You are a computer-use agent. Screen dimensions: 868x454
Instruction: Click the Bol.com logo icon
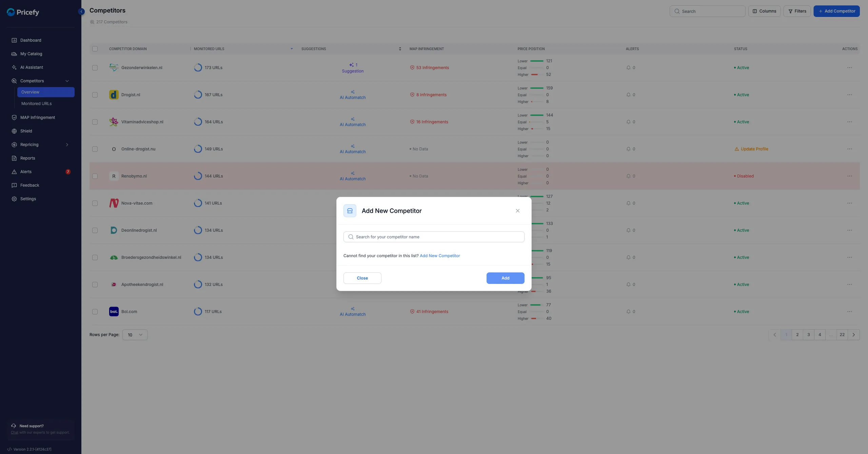114,312
